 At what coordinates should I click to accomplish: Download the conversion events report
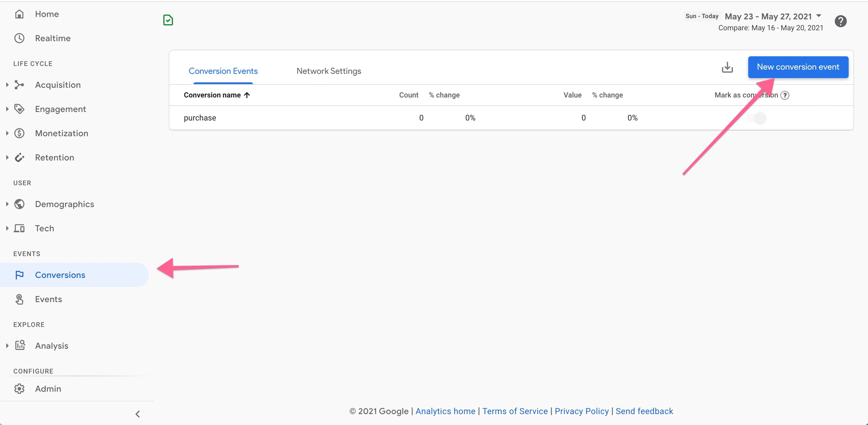click(728, 67)
